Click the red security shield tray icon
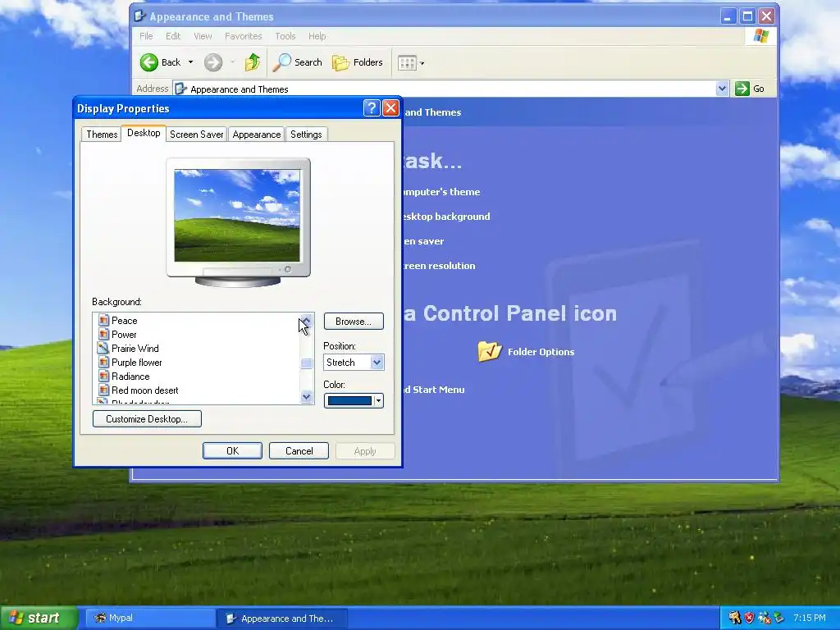This screenshot has width=840, height=630. pos(750,619)
